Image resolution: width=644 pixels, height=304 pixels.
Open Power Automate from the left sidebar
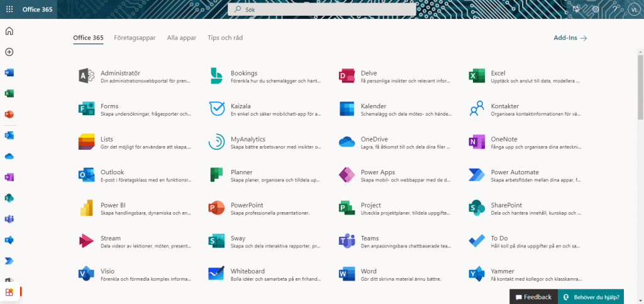[x=9, y=261]
